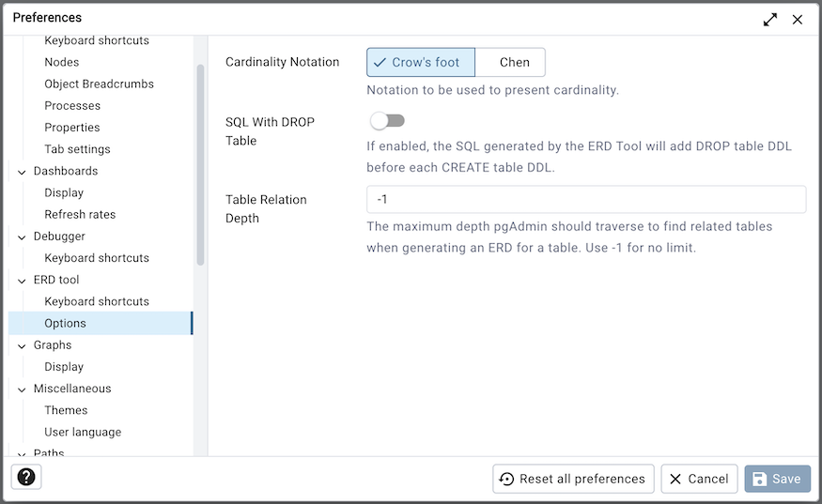Click the sidebar vertical scrollbar
This screenshot has height=504, width=822.
(x=200, y=164)
